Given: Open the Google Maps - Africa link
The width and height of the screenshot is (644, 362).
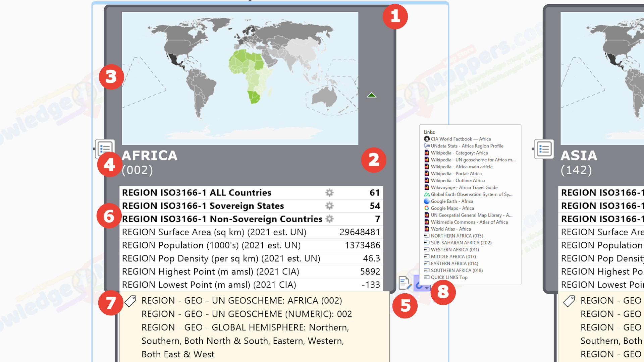Looking at the screenshot, I should tap(452, 208).
